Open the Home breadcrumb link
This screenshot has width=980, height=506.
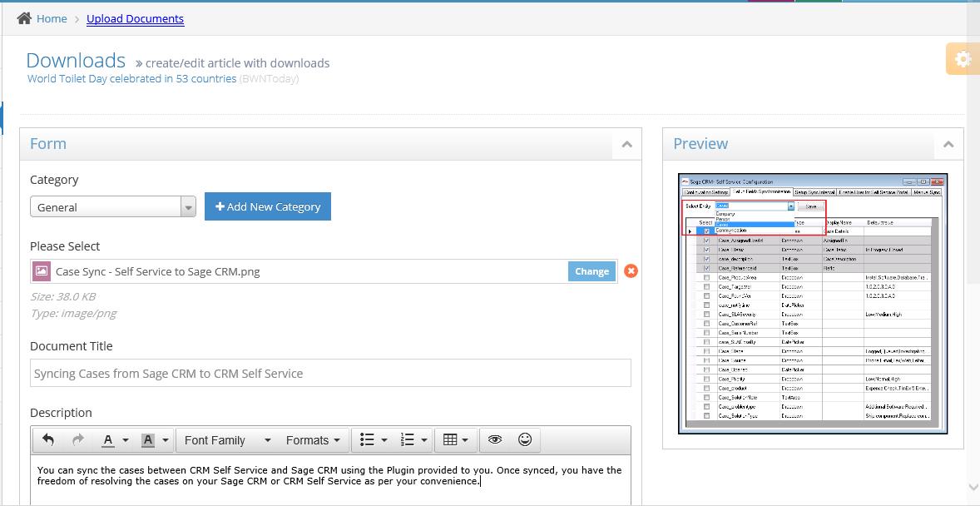[52, 19]
